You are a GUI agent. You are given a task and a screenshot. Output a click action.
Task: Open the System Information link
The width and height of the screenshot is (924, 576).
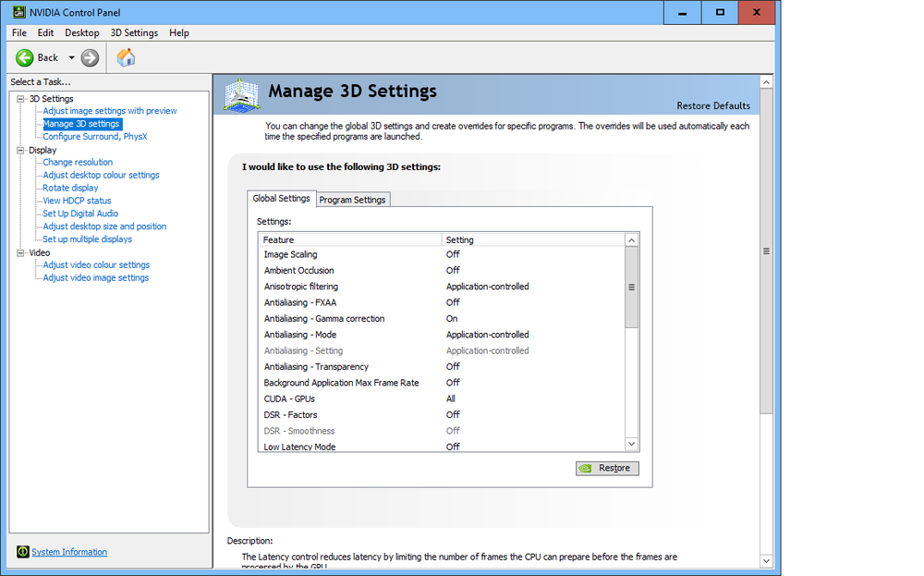click(69, 552)
